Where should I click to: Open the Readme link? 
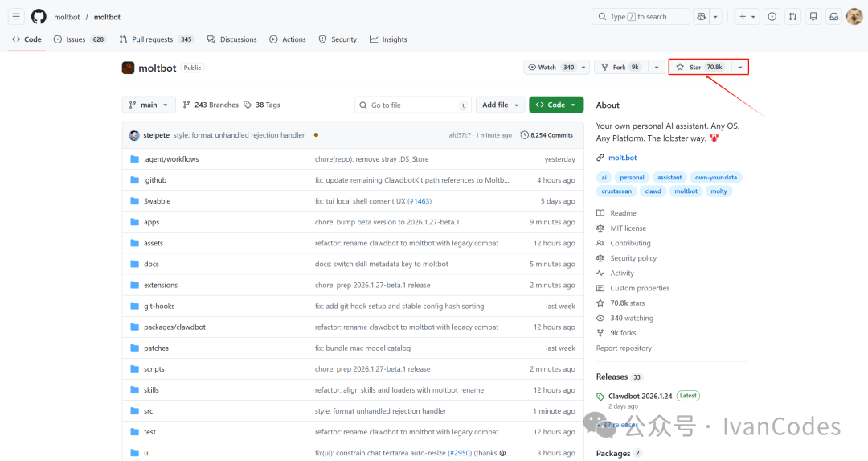pyautogui.click(x=623, y=213)
